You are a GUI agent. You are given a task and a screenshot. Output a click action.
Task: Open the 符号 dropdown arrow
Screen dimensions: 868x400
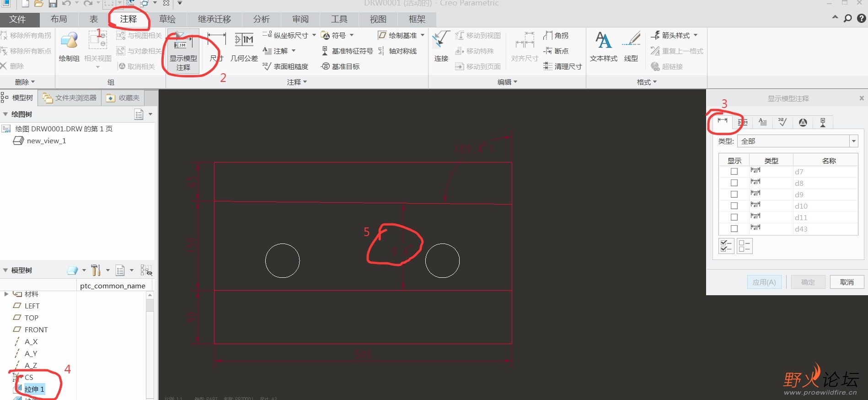click(352, 35)
